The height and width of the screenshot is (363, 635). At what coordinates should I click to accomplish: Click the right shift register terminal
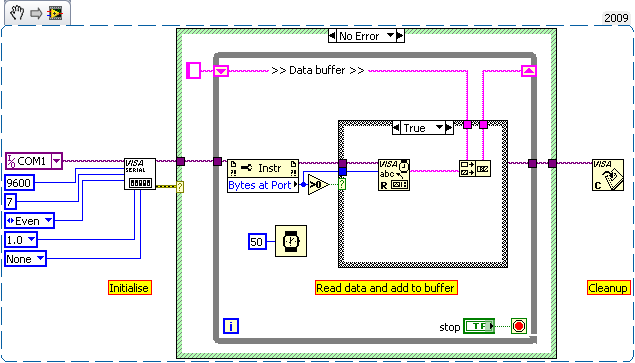(529, 72)
